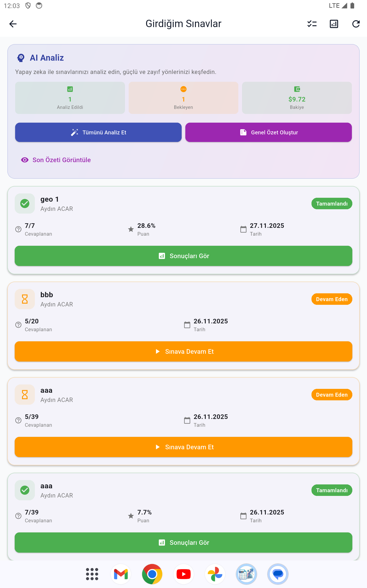Click Tümünü Analiz Et button
The width and height of the screenshot is (367, 588).
[98, 133]
